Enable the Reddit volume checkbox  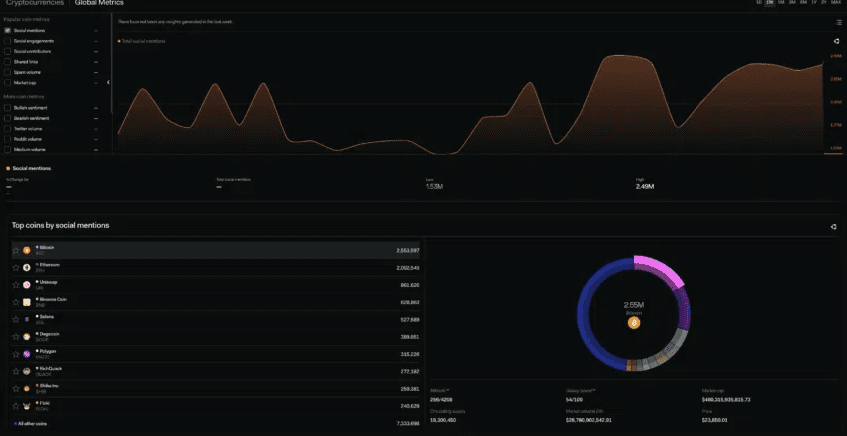pos(8,139)
